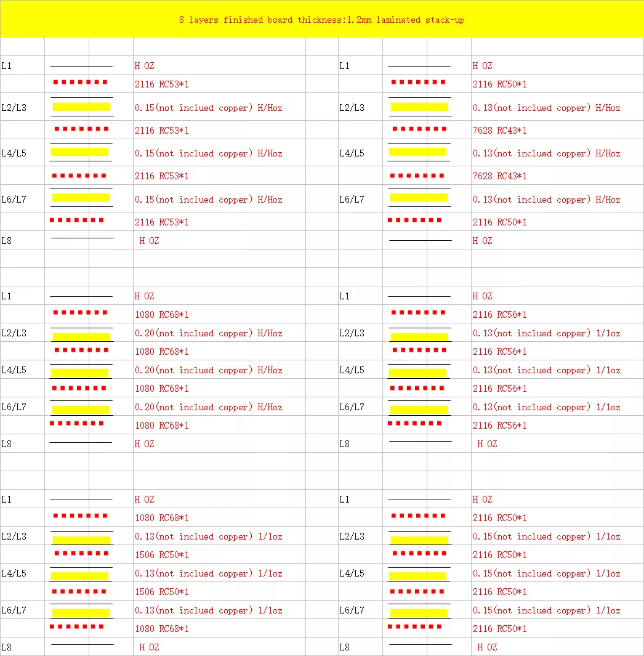Click yellow core bar beside 0.15 1/1oz L4/L5
Viewport: 644px width, 656px height.
(x=417, y=577)
